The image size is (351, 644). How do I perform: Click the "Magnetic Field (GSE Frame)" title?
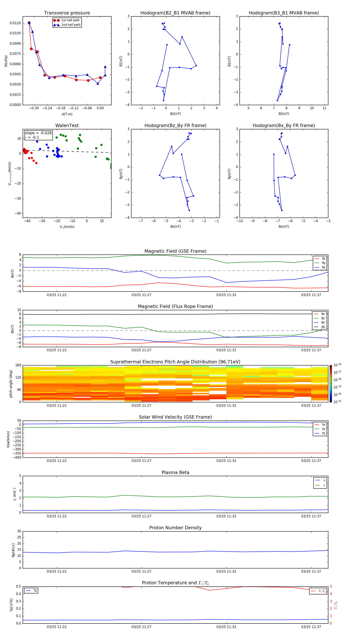175,251
